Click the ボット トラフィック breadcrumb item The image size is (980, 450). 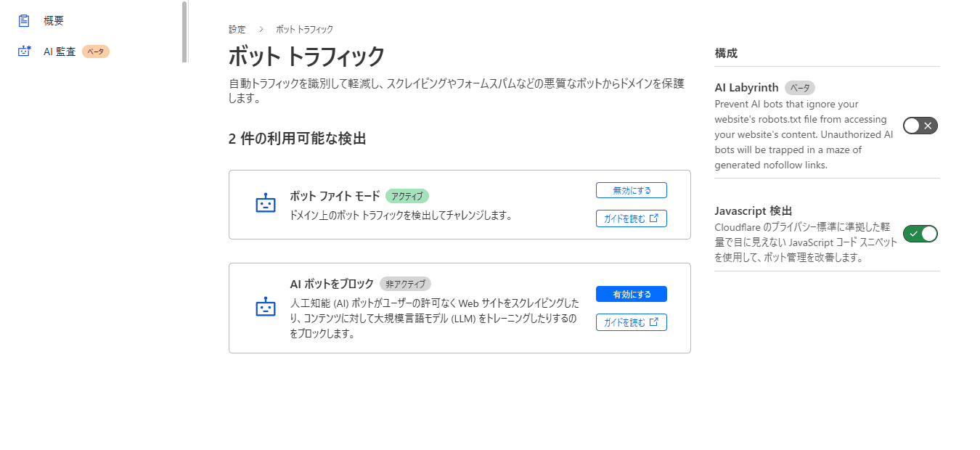point(304,30)
